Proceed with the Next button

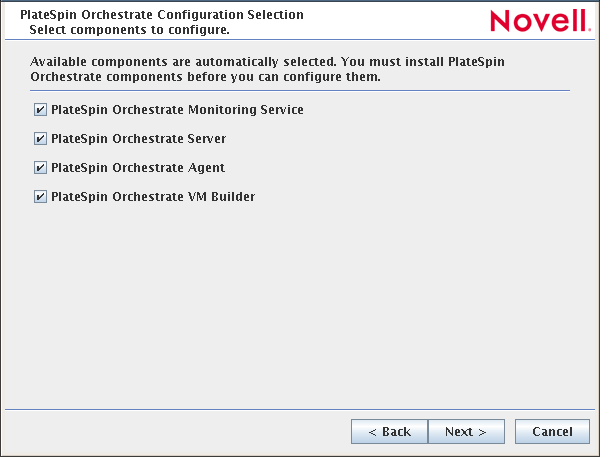(465, 432)
